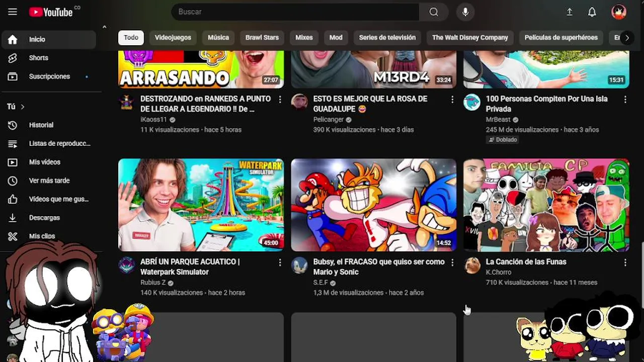
Task: Open 100 Personas Compiten Por Una Isla title
Action: pyautogui.click(x=546, y=104)
